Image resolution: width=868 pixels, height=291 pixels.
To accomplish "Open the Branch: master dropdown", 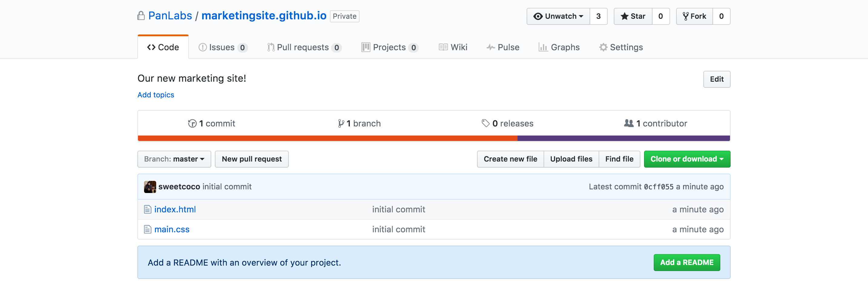I will (174, 159).
